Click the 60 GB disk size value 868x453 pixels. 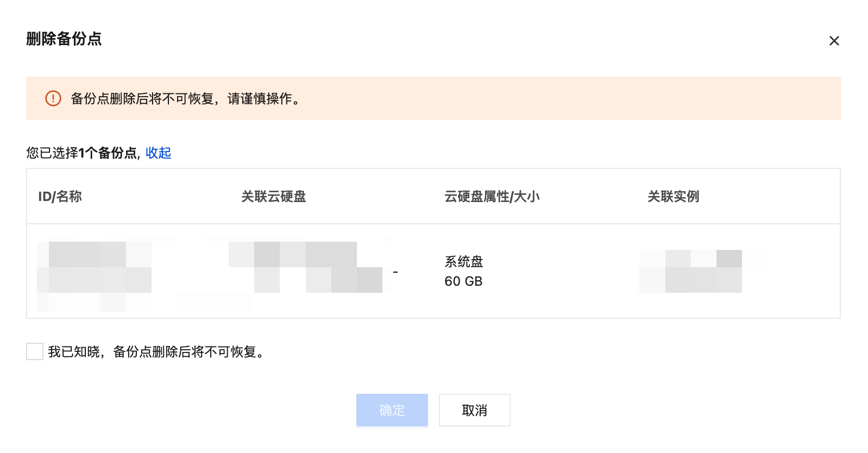tap(463, 281)
